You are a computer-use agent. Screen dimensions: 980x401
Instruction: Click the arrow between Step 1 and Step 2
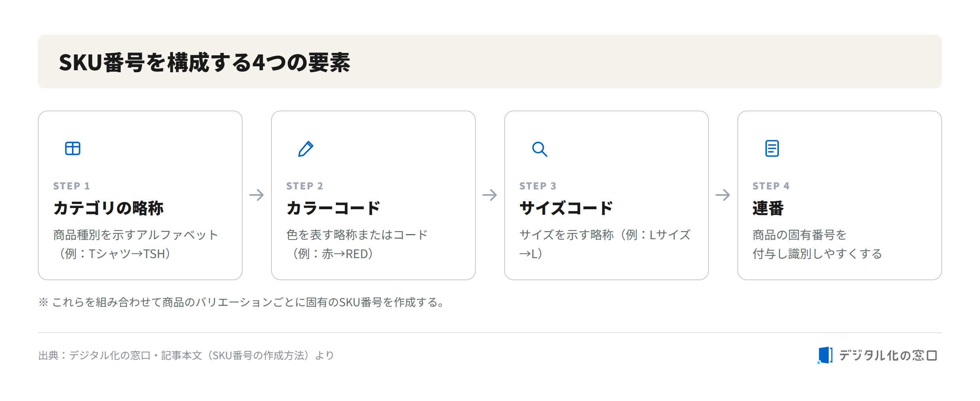(x=256, y=195)
